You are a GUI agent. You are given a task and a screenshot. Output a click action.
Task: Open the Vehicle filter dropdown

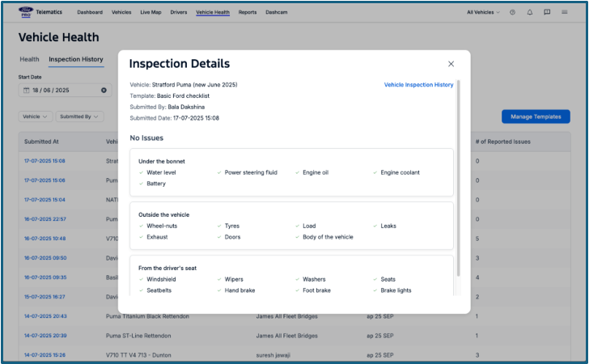coord(36,116)
